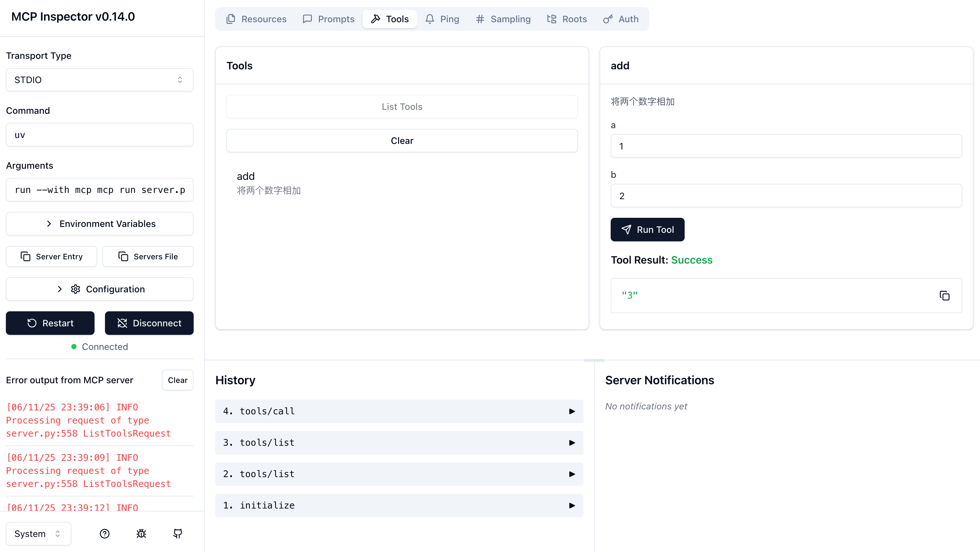Expand the 1. initialize history entry
Image resolution: width=980 pixels, height=552 pixels.
pos(399,505)
